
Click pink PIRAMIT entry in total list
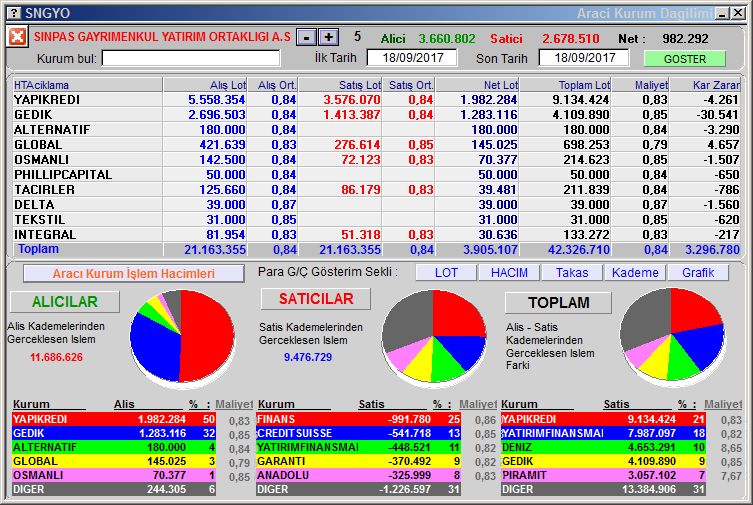point(603,475)
